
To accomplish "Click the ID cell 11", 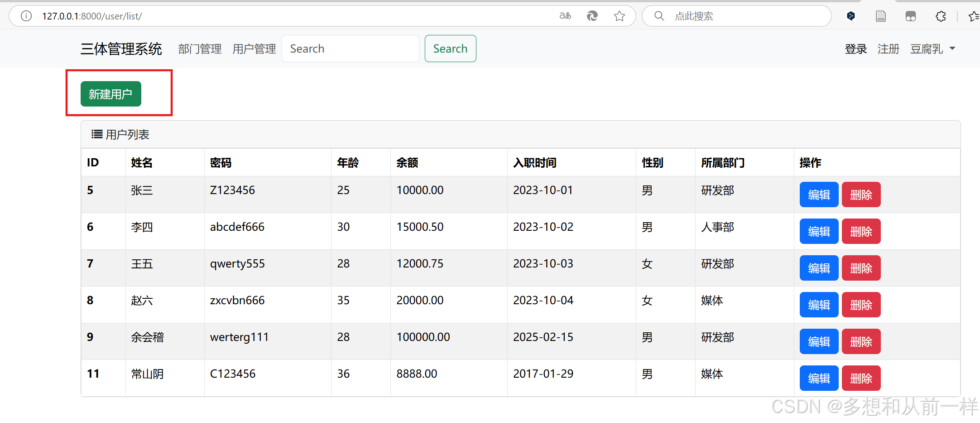I will 93,374.
